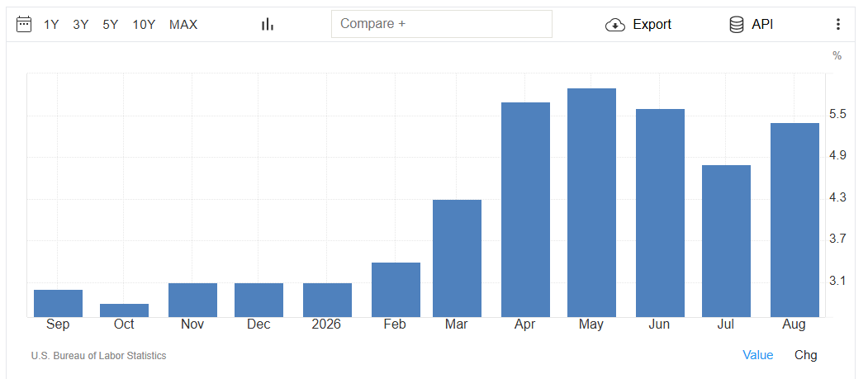The image size is (868, 379).
Task: Click the 3.7 y-axis label
Action: click(x=838, y=239)
